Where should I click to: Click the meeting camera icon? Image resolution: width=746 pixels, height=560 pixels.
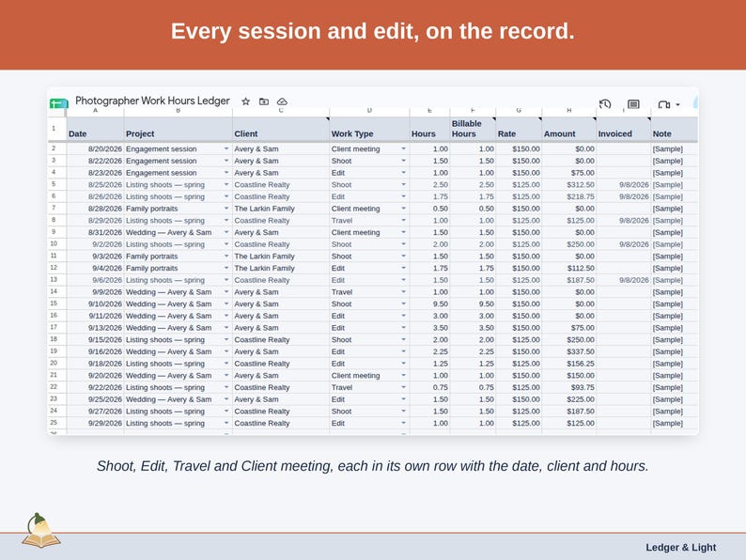[663, 104]
